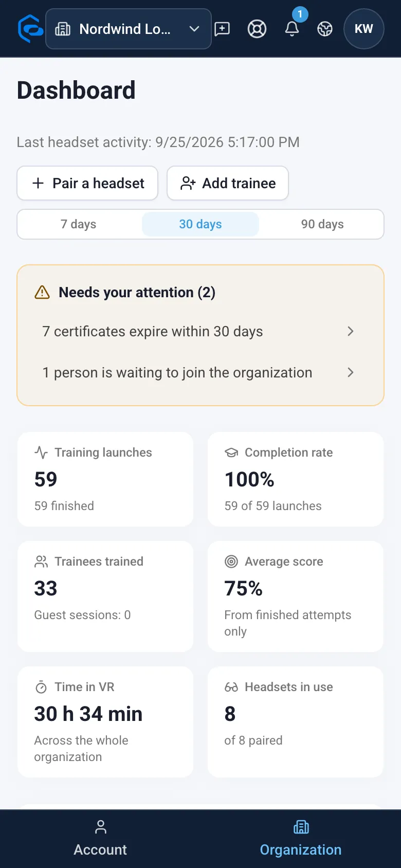Image resolution: width=401 pixels, height=868 pixels.
Task: Click the Headsets in use glasses icon
Action: click(x=231, y=687)
